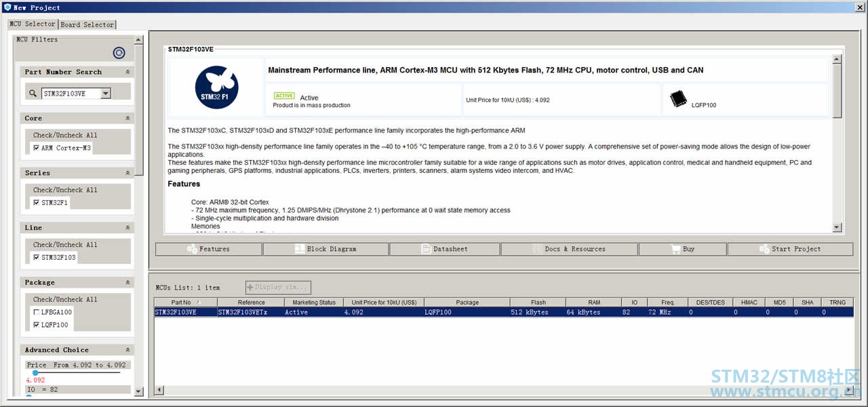868x407 pixels.
Task: Click the disabled Display similar button
Action: [278, 287]
